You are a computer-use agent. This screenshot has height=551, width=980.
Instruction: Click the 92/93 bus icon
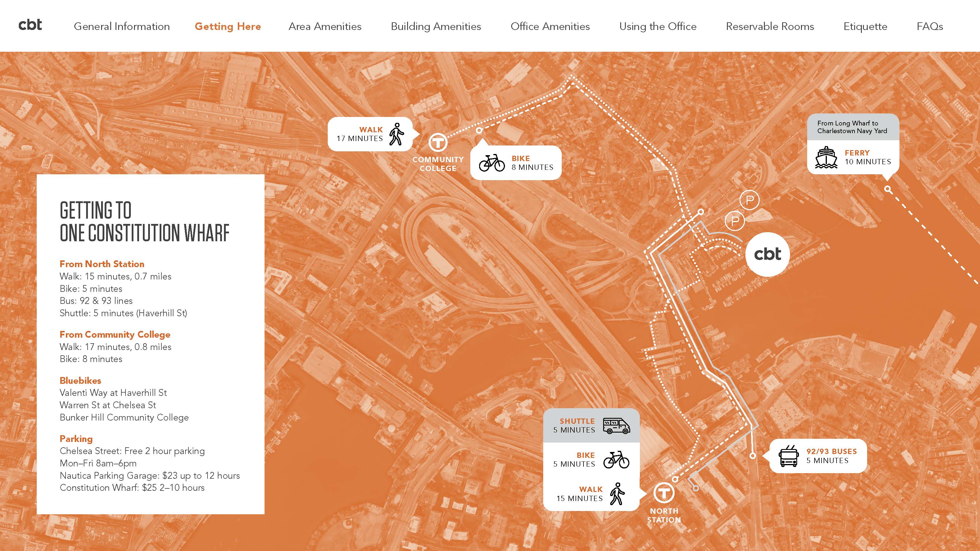pos(789,456)
